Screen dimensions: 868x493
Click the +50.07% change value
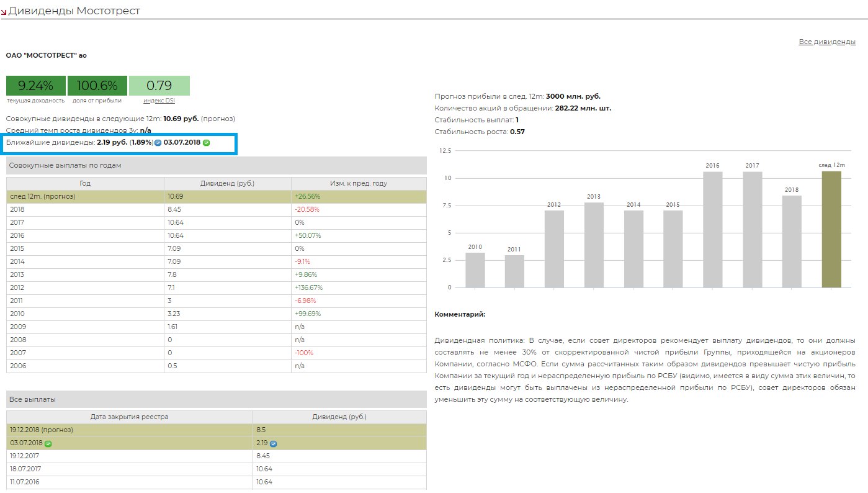[x=308, y=235]
